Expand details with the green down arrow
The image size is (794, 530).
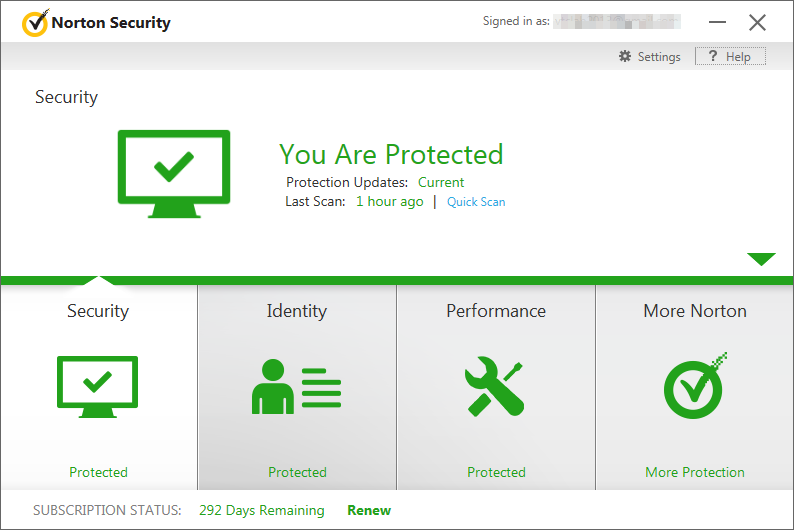[x=761, y=260]
